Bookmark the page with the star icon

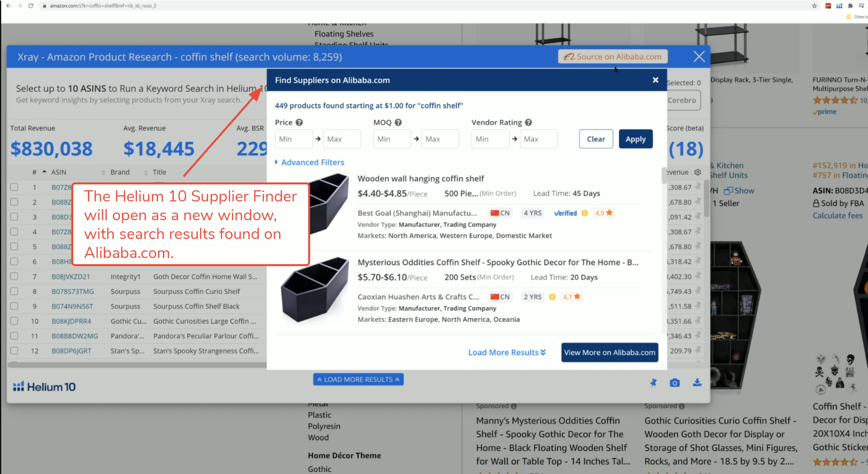[814, 6]
